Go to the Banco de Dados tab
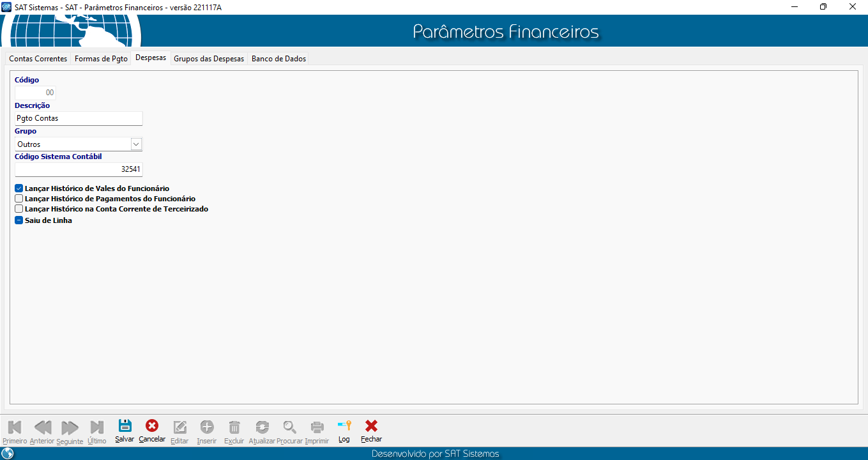The width and height of the screenshot is (868, 460). pyautogui.click(x=278, y=59)
